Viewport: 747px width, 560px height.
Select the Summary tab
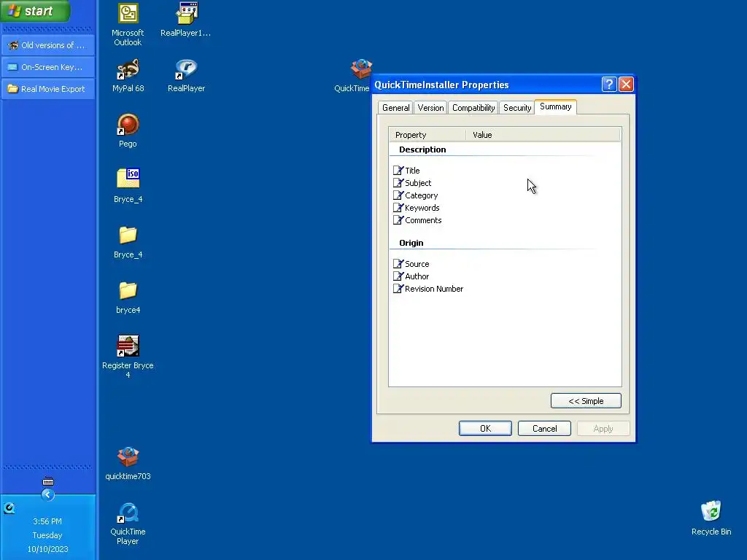[x=555, y=106]
